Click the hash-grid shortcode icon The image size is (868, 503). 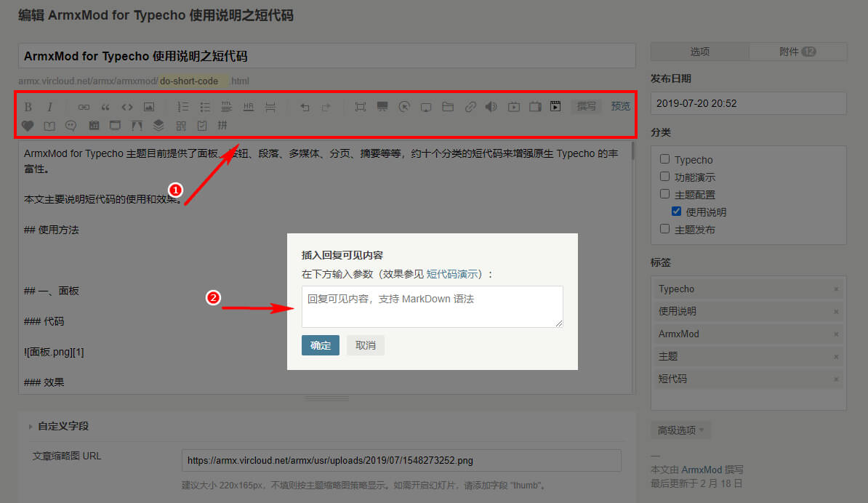222,126
